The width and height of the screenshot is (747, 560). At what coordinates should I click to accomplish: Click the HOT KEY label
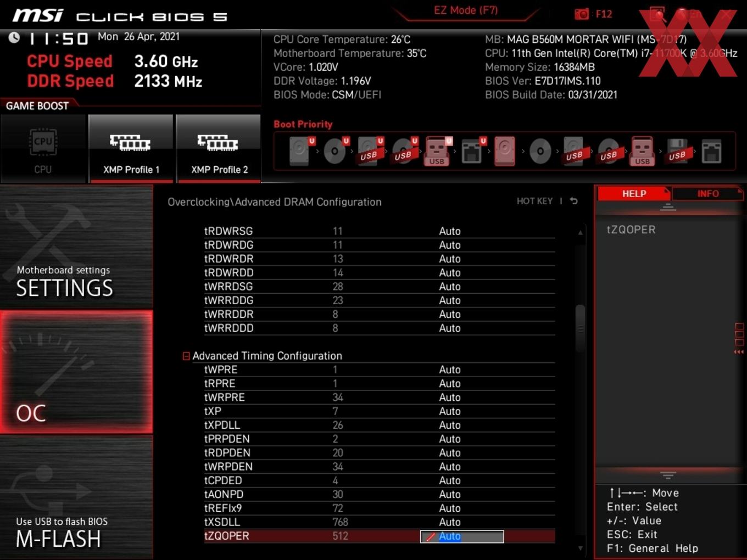(534, 201)
